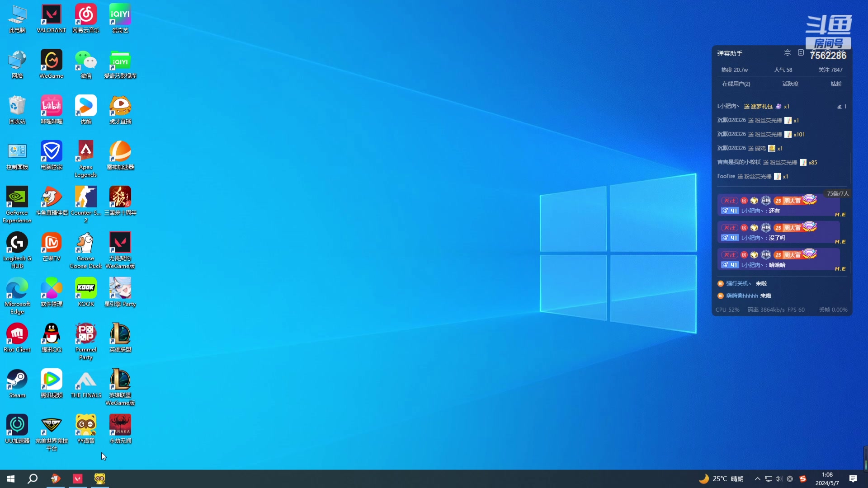Select 活跃度 tab in 弹幕助手

click(x=790, y=84)
